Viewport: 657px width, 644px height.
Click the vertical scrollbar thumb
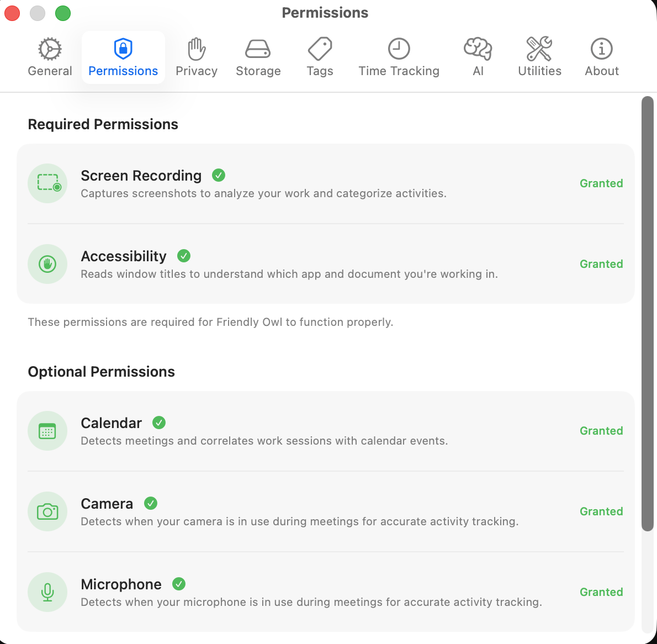pos(648,314)
